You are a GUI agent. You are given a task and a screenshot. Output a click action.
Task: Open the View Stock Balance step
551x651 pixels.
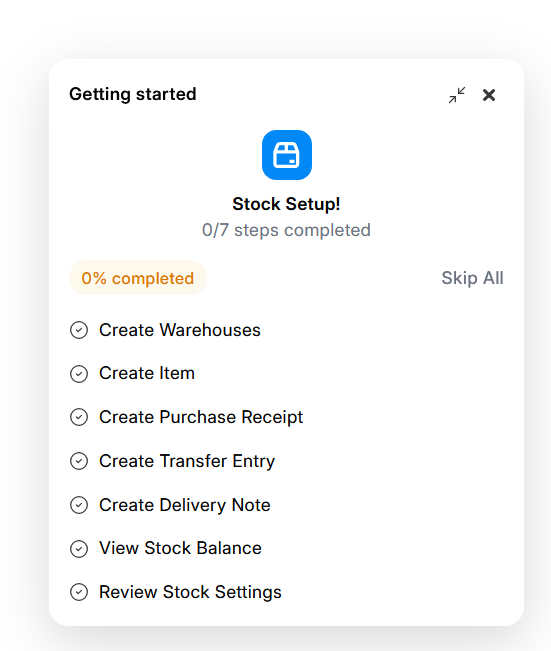[180, 548]
